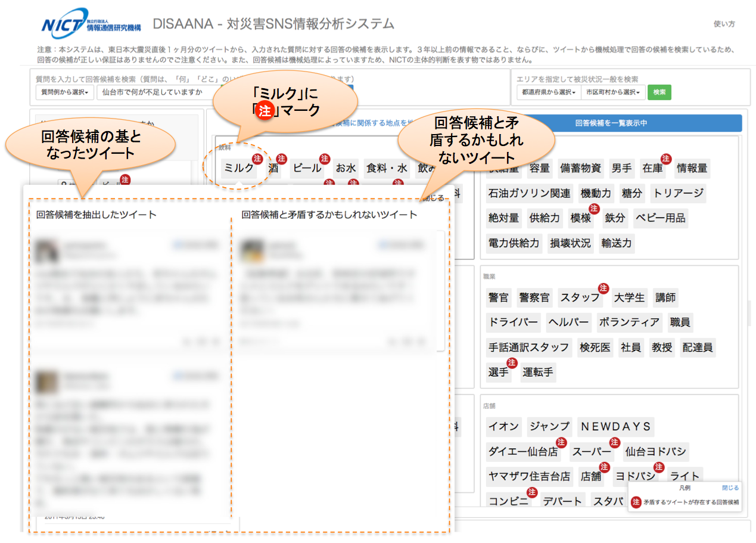Click the question field containing 仙台市で何が不足していますか
756x543 pixels.
pos(158,92)
